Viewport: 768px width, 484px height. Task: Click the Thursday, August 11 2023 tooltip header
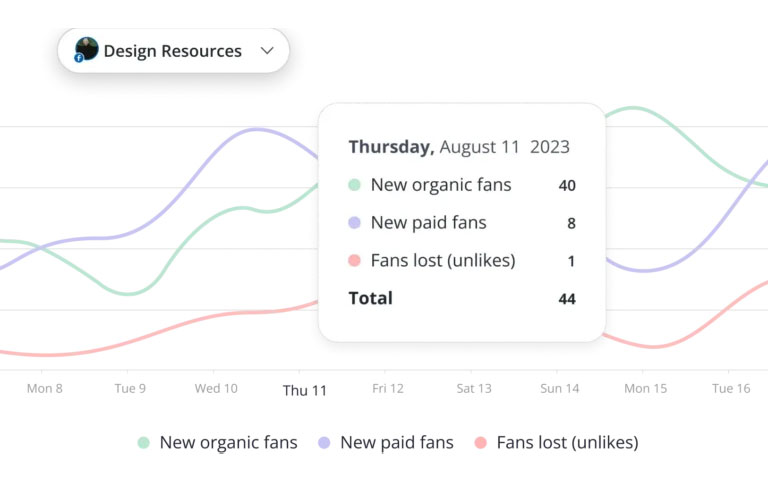(x=458, y=147)
